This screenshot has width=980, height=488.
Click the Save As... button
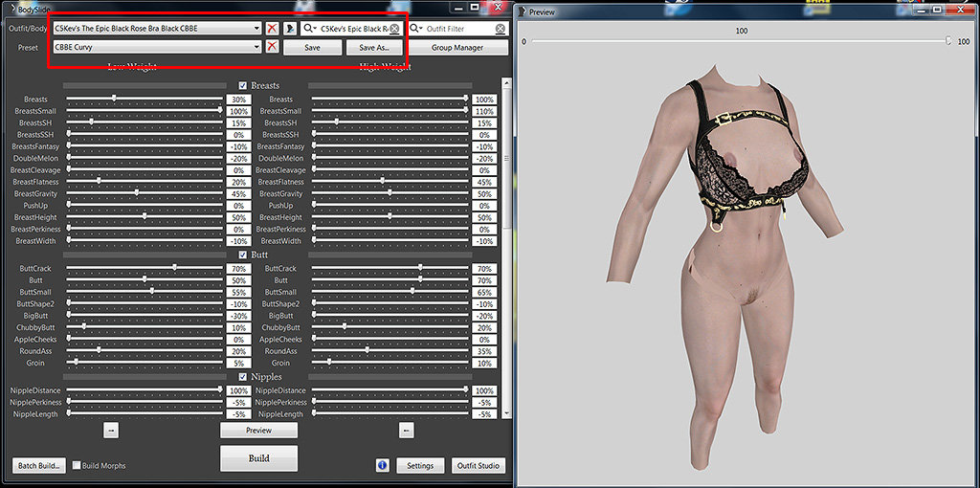[x=374, y=48]
